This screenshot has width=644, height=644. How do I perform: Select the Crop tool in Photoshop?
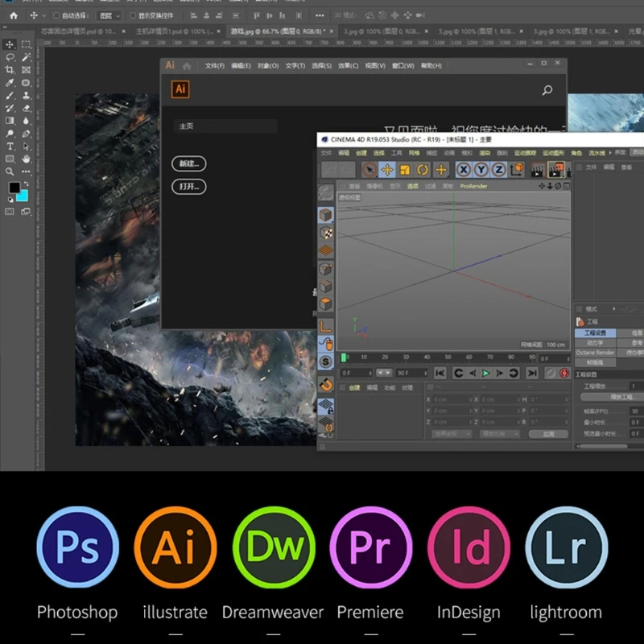tap(10, 70)
